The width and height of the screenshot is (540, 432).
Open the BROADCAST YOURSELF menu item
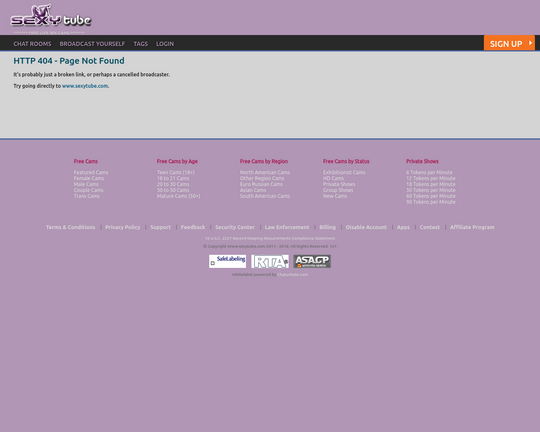(x=92, y=44)
